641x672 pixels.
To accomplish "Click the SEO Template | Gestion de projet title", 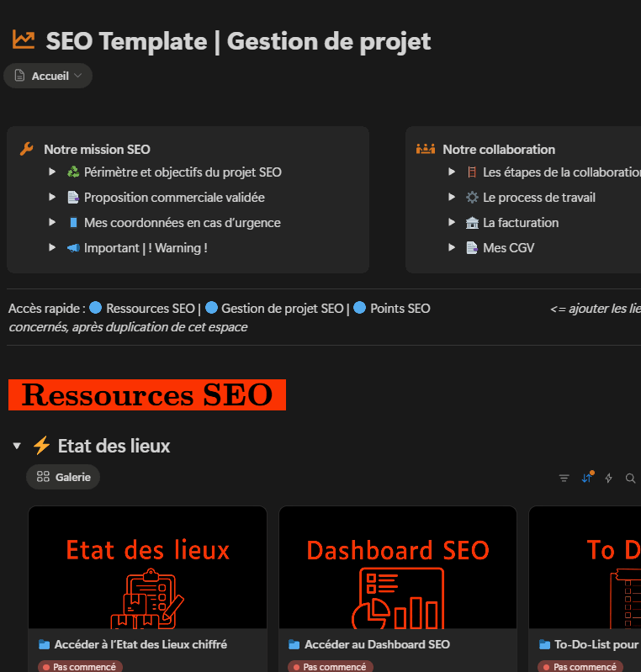I will [238, 41].
